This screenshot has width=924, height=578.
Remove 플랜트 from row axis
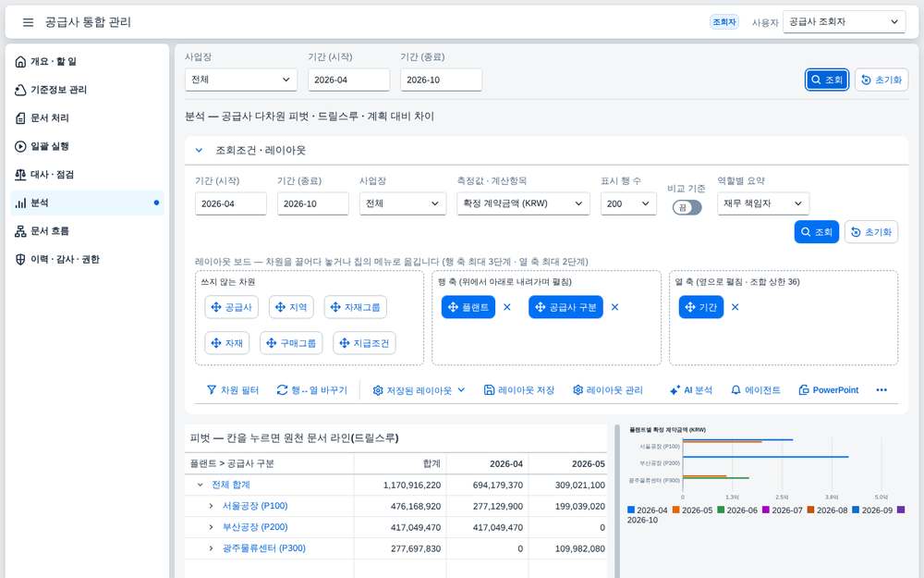coord(507,307)
